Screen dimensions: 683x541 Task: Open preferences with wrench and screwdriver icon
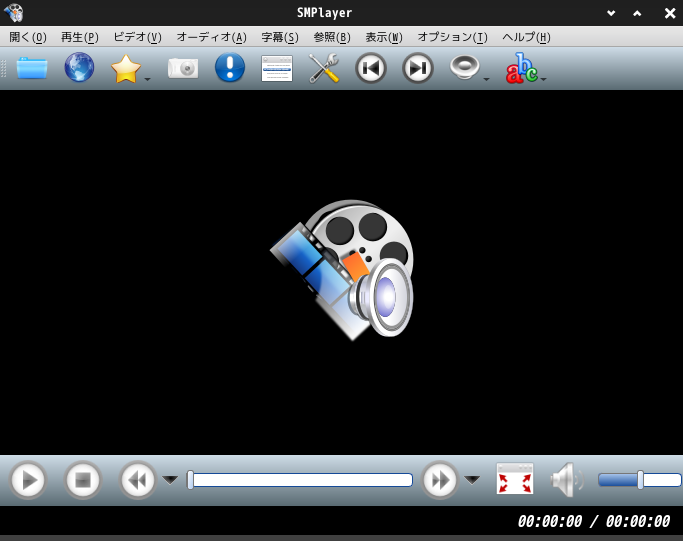click(324, 68)
